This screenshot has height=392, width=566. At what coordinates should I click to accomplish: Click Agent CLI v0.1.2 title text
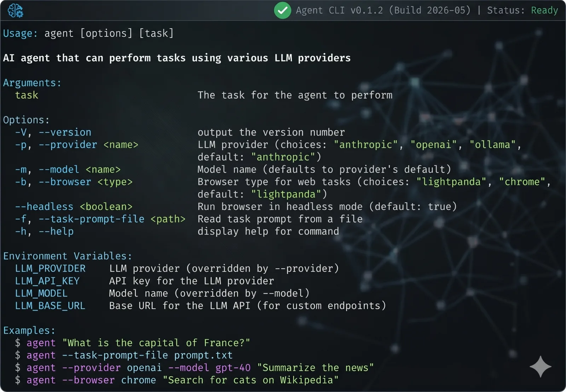tap(339, 10)
